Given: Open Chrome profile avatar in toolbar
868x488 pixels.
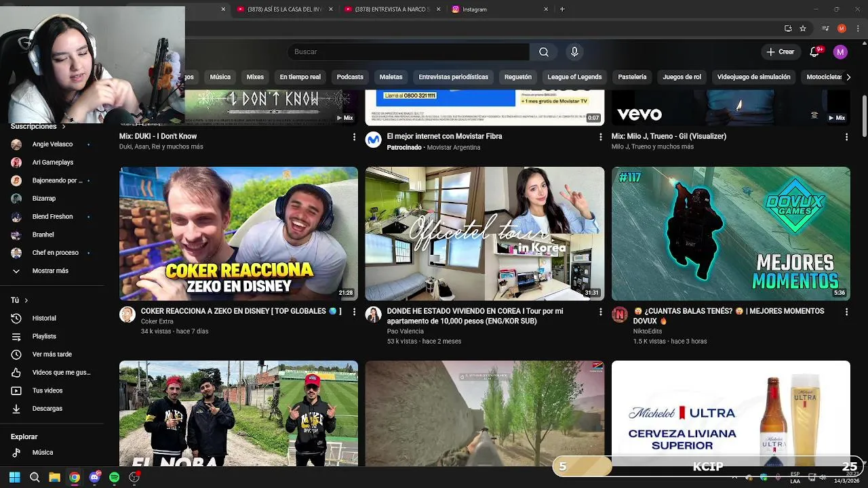Looking at the screenshot, I should point(842,28).
